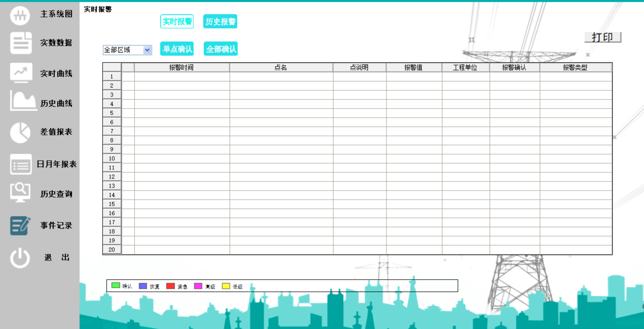The height and width of the screenshot is (329, 644).
Task: Select row 1 in the alarm table
Action: tap(112, 76)
